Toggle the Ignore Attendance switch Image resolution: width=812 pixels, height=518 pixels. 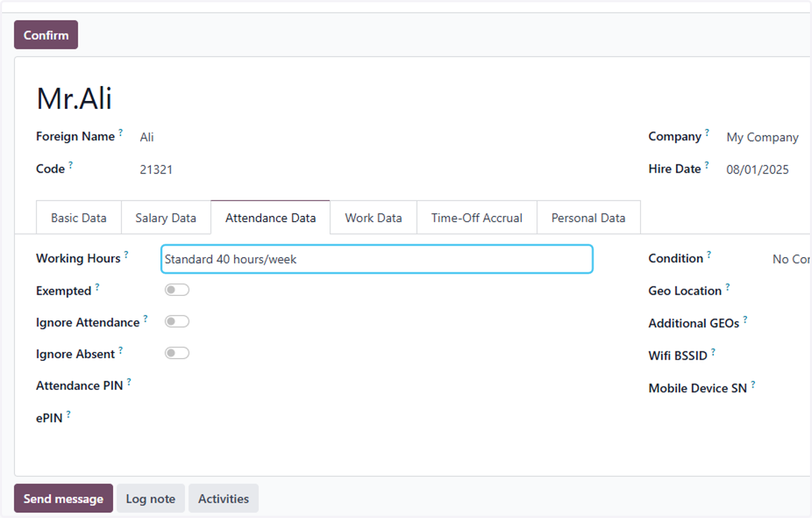coord(177,322)
